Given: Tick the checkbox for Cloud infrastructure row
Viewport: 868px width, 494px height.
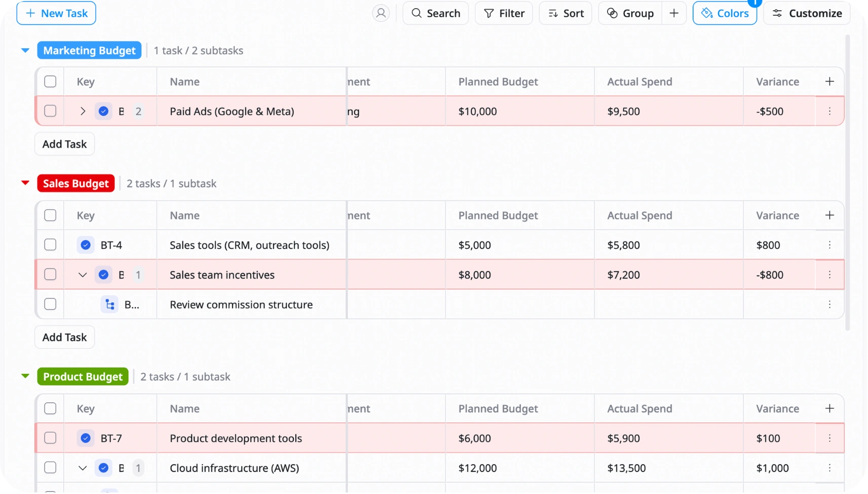Looking at the screenshot, I should point(50,468).
